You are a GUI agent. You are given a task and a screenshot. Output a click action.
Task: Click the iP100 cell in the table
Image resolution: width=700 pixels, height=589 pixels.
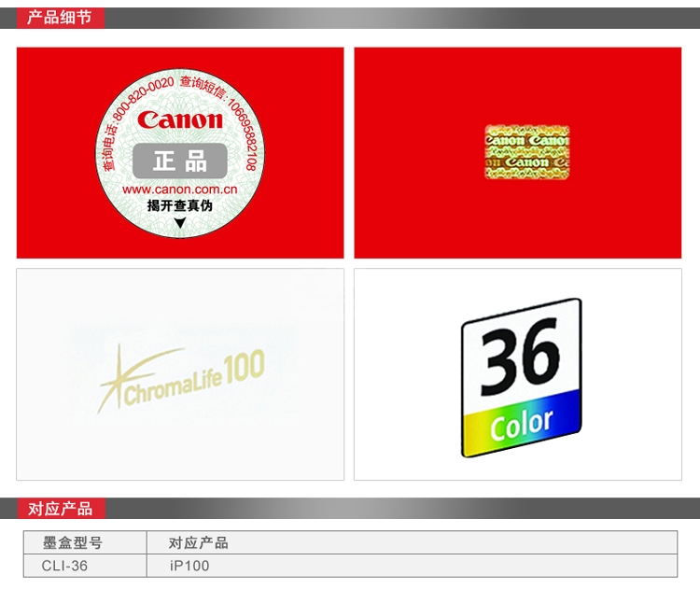pos(189,566)
